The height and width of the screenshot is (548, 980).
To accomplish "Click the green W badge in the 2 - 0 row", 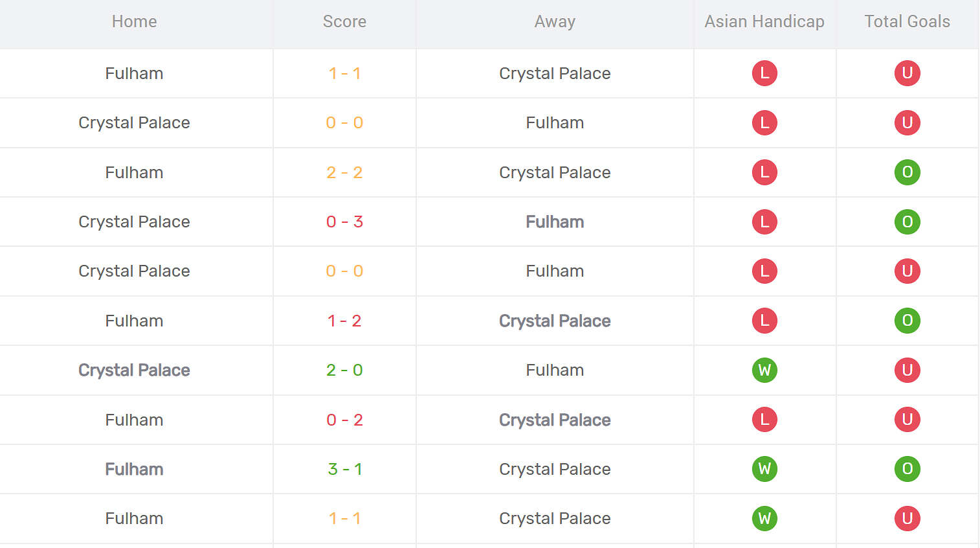I will click(764, 370).
